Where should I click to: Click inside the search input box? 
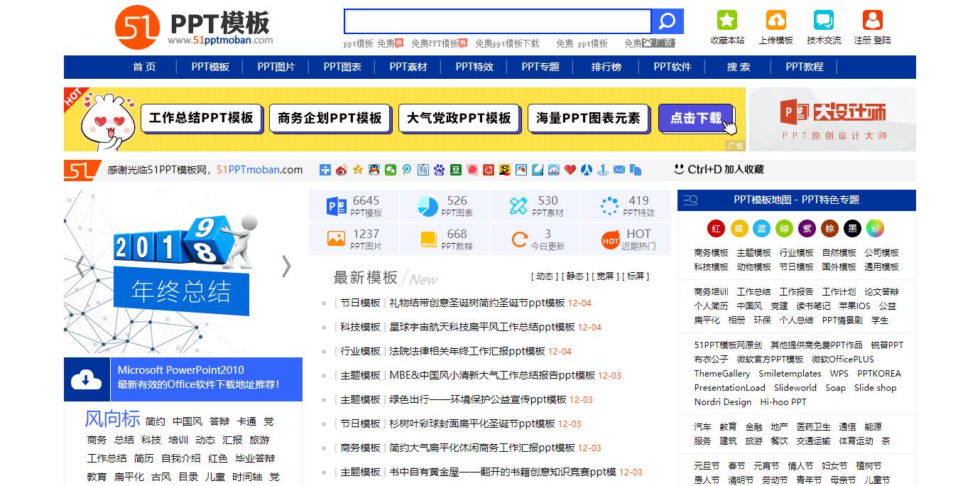tap(497, 21)
